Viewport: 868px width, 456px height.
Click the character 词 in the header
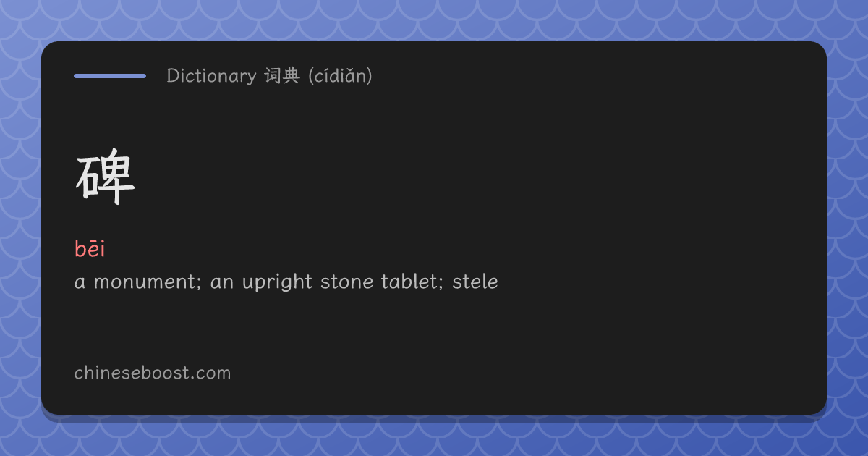point(273,76)
